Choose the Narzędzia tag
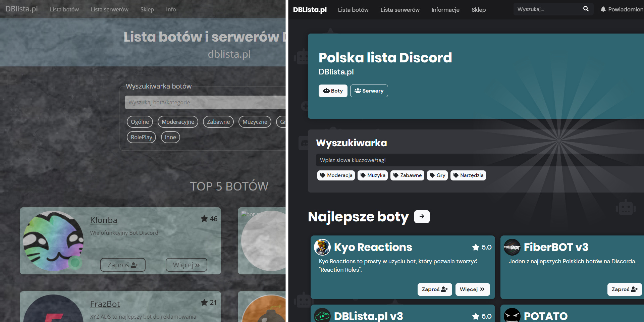 [x=468, y=175]
